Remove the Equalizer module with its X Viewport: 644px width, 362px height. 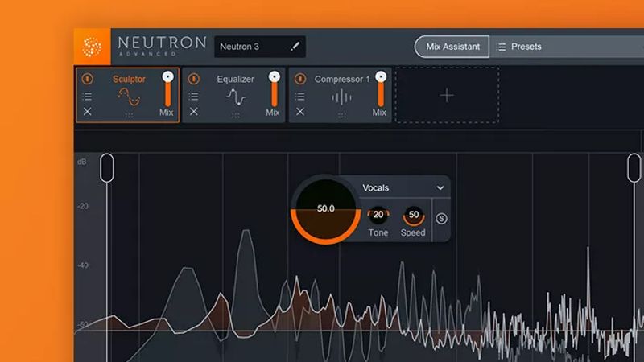[194, 111]
